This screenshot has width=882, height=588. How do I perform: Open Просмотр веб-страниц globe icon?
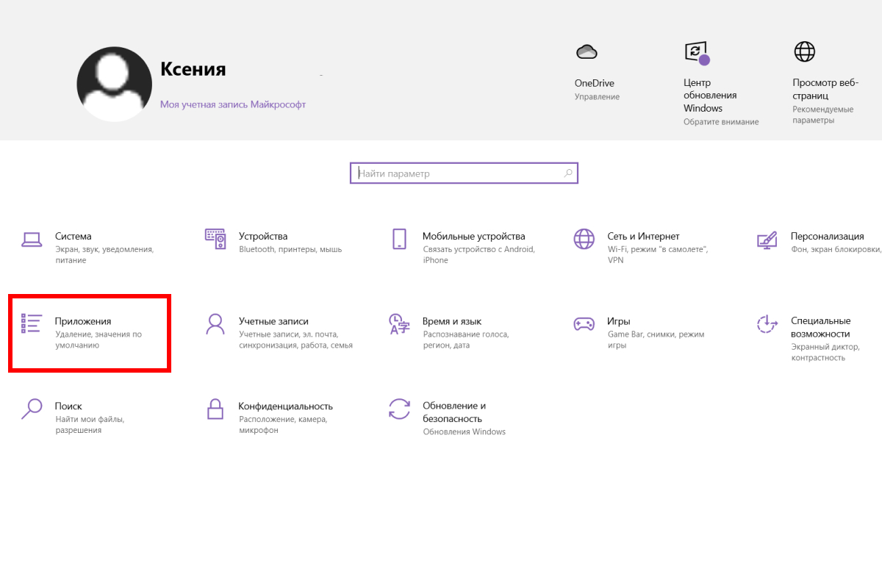tap(804, 51)
